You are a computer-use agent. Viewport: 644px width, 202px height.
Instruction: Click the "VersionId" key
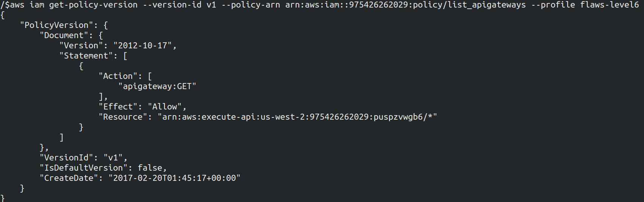[69, 158]
